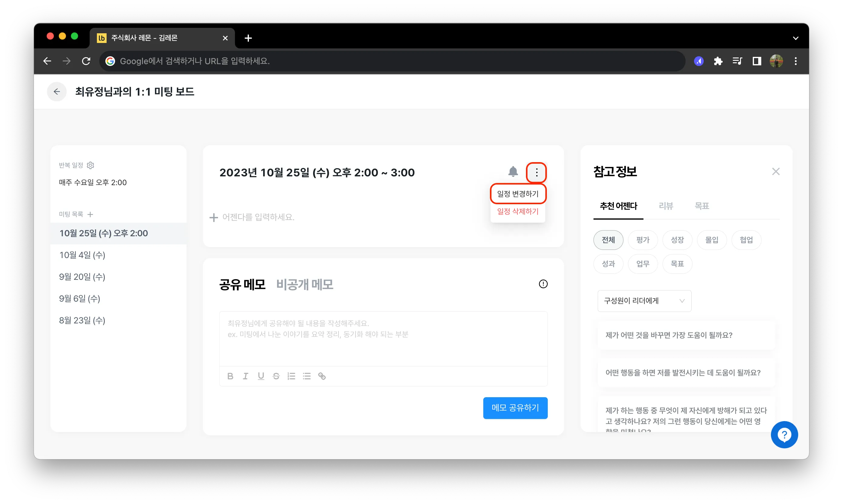This screenshot has height=504, width=843.
Task: Select the 성과 filter chip
Action: coord(608,264)
